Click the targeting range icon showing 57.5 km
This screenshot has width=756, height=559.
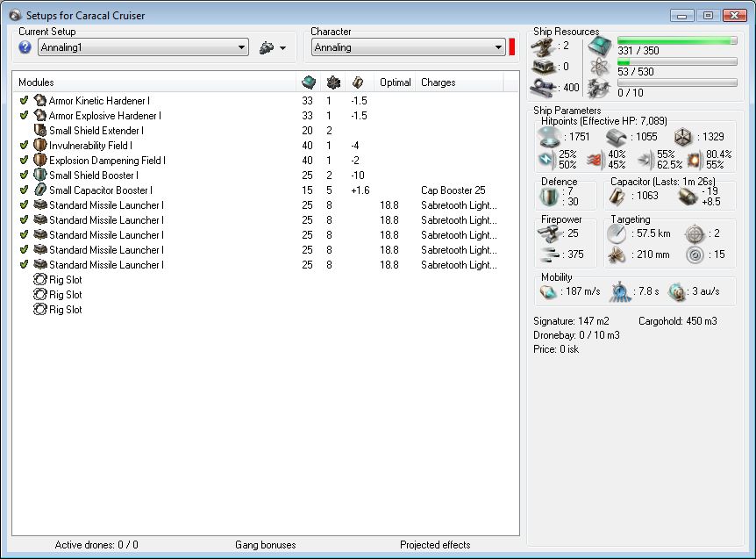(617, 234)
